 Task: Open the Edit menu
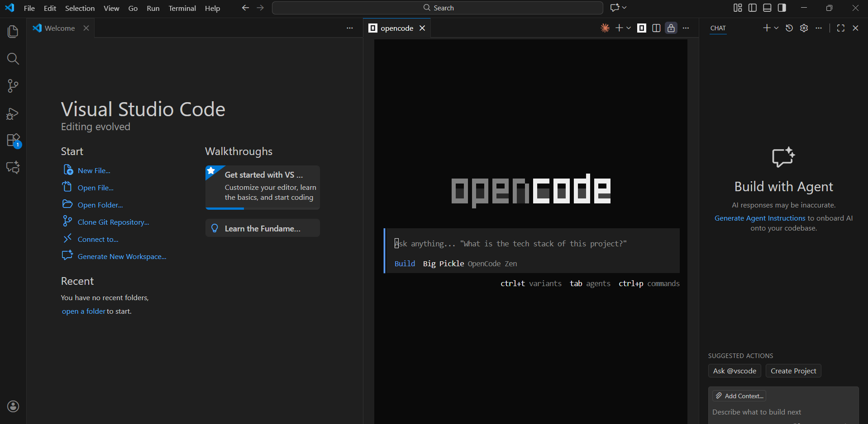pyautogui.click(x=50, y=8)
